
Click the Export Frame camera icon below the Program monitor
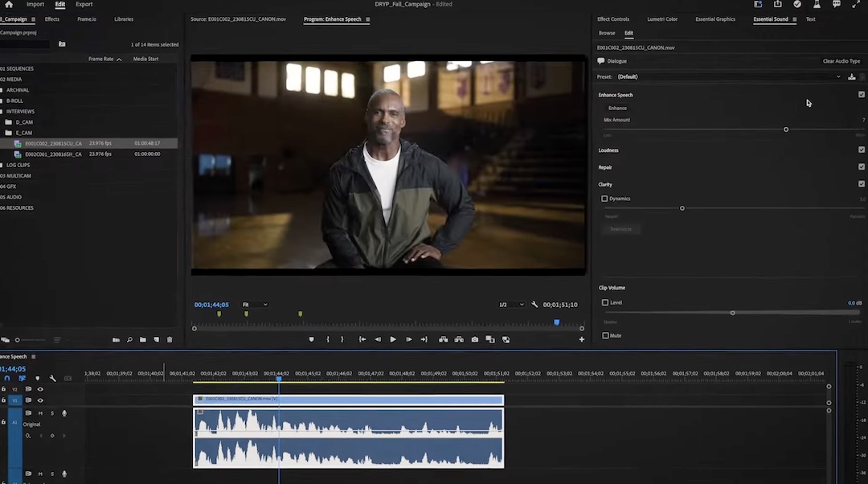click(474, 339)
